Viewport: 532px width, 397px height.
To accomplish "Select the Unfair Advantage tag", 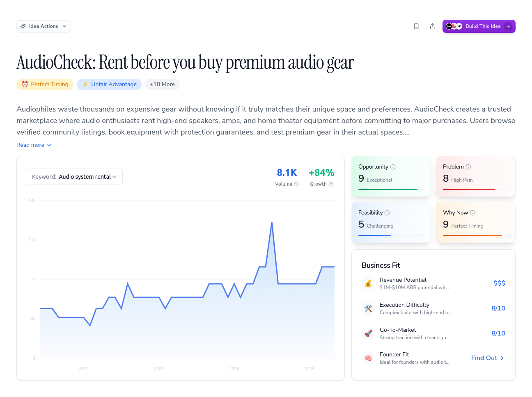I will (x=109, y=84).
